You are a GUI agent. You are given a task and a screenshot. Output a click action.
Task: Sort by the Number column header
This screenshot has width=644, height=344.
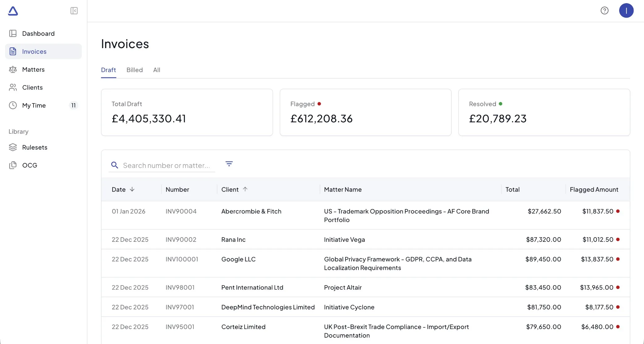tap(177, 189)
